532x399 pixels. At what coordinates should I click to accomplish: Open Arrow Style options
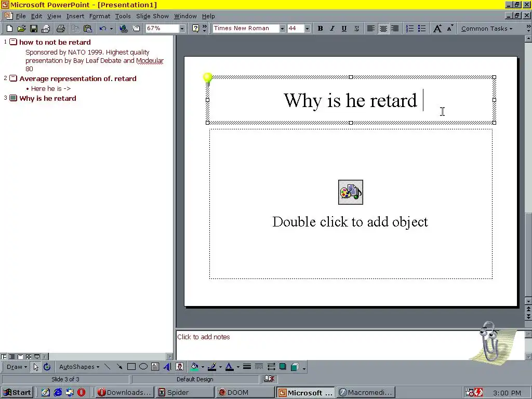(271, 367)
